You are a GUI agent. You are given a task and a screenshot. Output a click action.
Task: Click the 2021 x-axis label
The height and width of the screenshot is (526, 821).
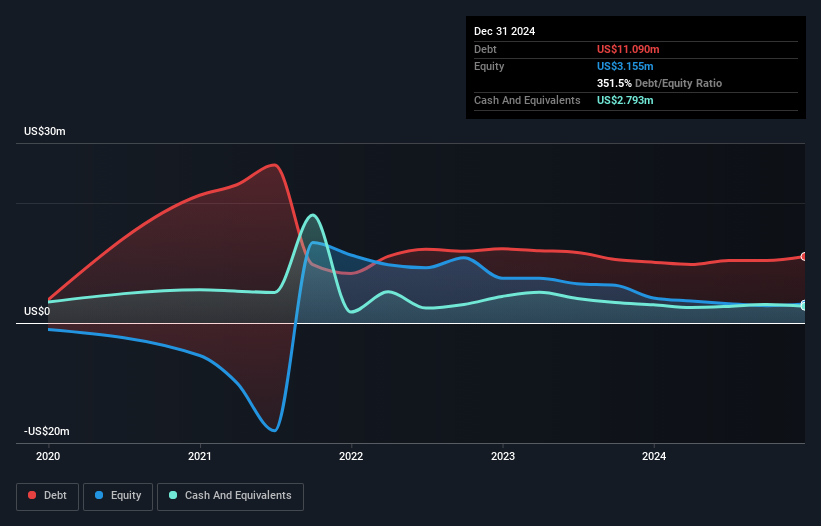[x=200, y=456]
